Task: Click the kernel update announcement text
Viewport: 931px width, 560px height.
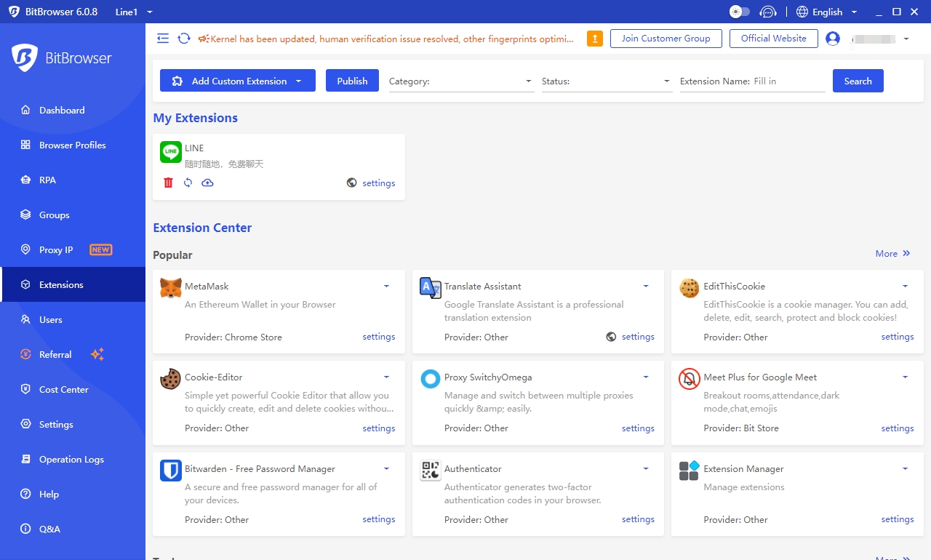Action: 392,39
